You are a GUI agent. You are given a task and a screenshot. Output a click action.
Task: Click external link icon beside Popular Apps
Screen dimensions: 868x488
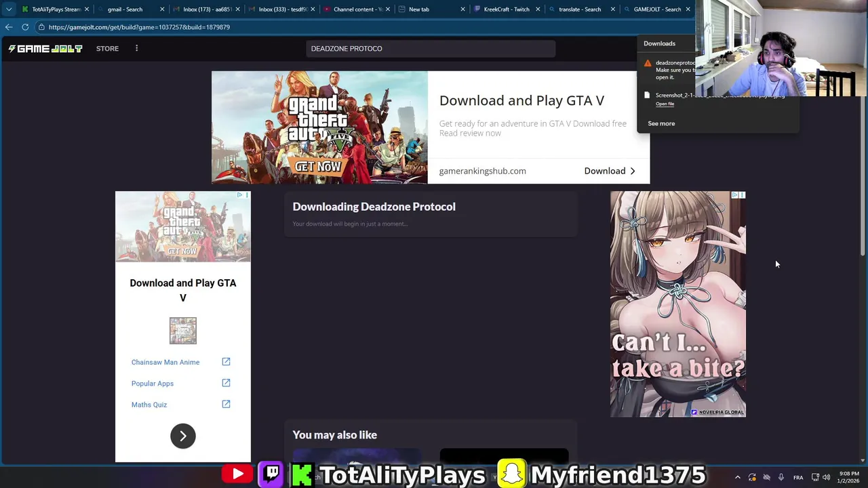226,383
